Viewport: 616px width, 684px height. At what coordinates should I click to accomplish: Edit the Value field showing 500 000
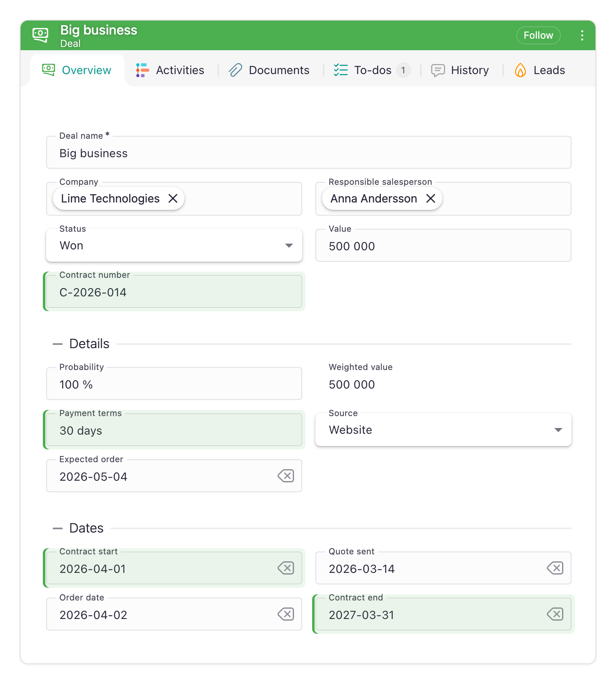tap(443, 245)
